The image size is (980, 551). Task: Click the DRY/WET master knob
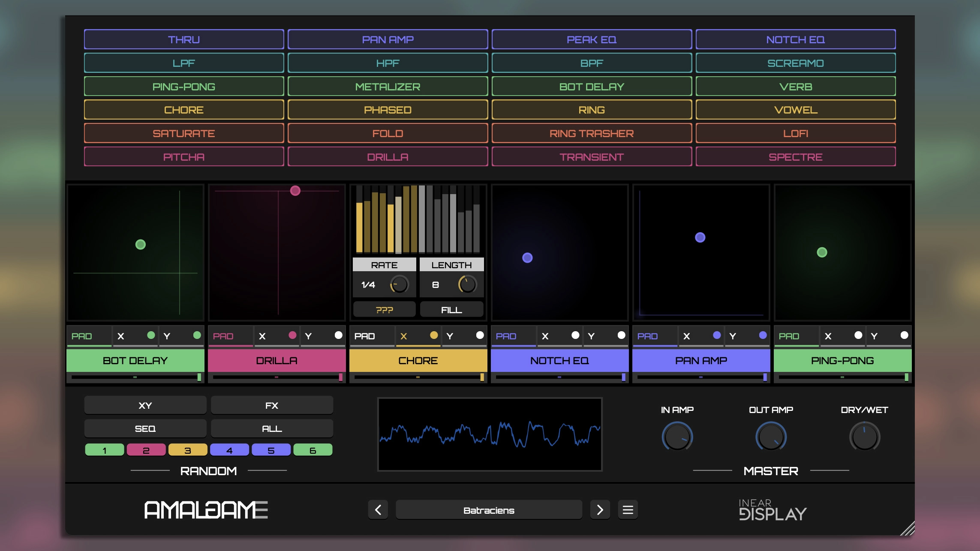tap(864, 437)
